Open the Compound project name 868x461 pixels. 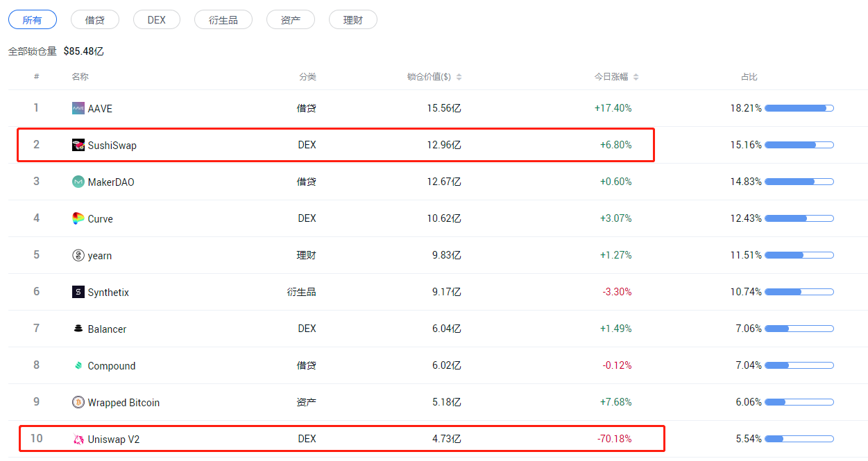click(x=112, y=366)
